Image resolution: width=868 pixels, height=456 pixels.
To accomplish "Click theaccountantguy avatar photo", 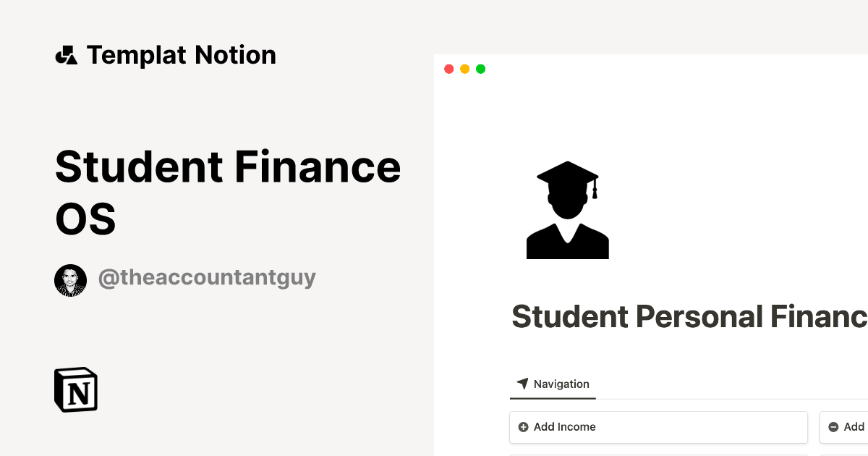I will (x=70, y=279).
